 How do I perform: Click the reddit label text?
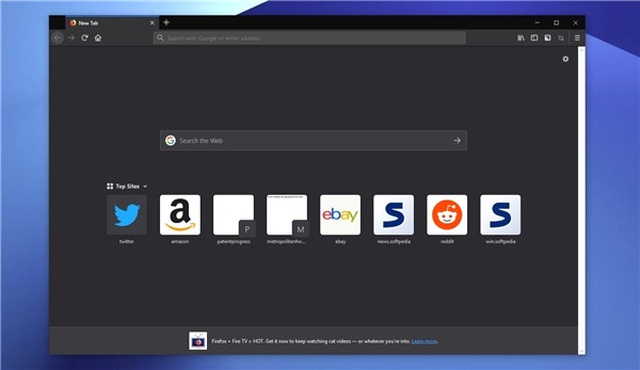(x=447, y=241)
